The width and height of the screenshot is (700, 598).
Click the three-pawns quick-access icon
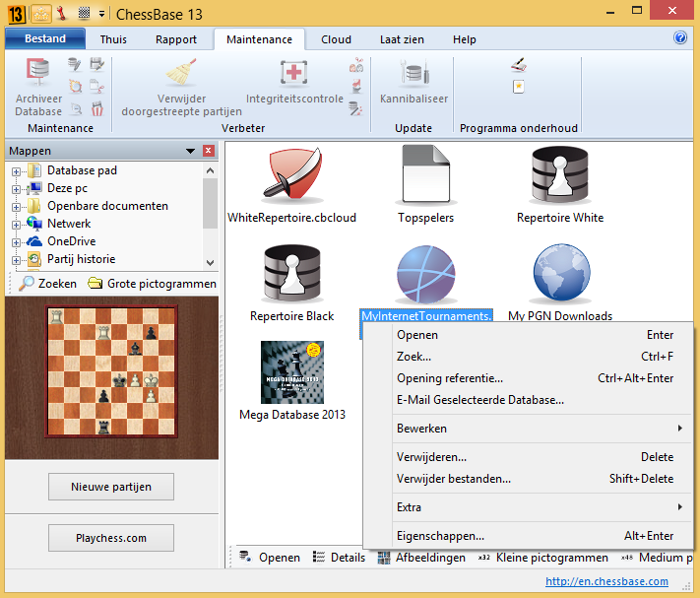tap(41, 14)
